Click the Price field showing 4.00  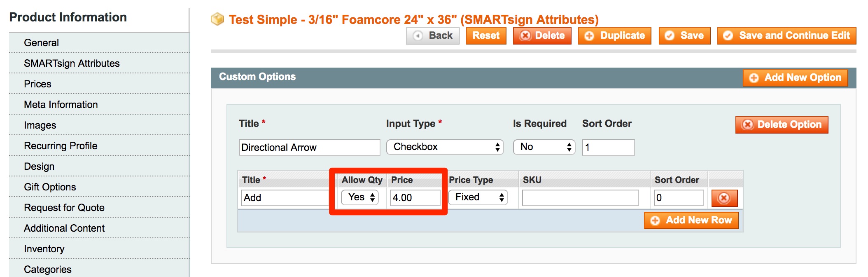(x=415, y=198)
